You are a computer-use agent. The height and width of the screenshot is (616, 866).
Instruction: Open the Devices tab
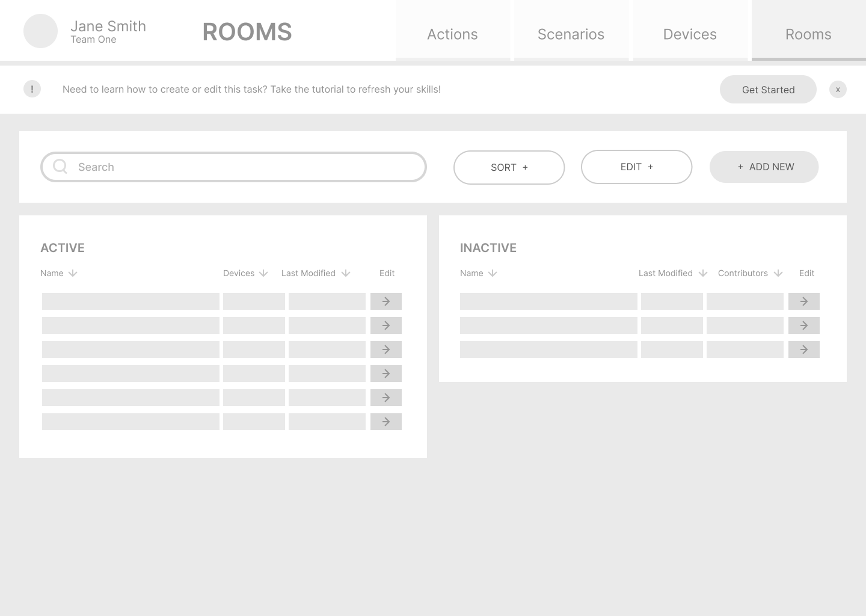(x=690, y=34)
